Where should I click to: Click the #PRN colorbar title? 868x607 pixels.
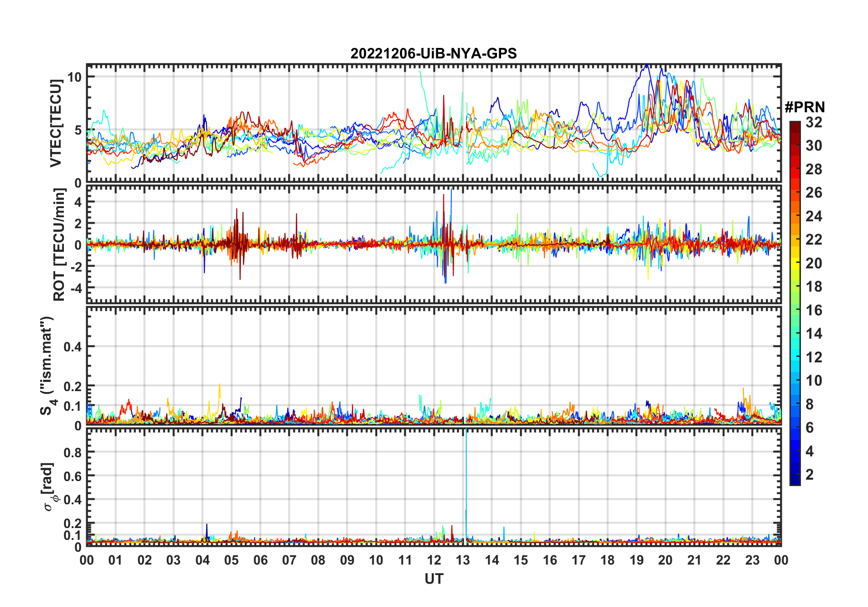point(805,107)
